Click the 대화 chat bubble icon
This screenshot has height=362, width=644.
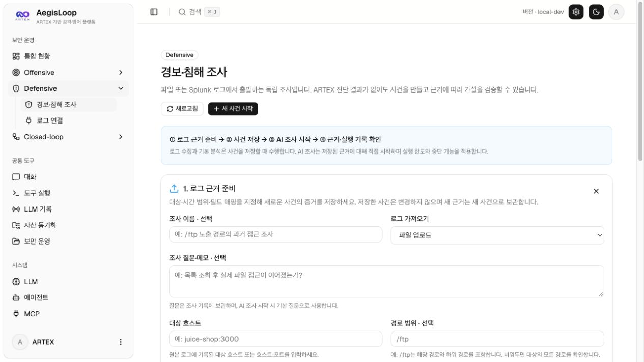[16, 177]
